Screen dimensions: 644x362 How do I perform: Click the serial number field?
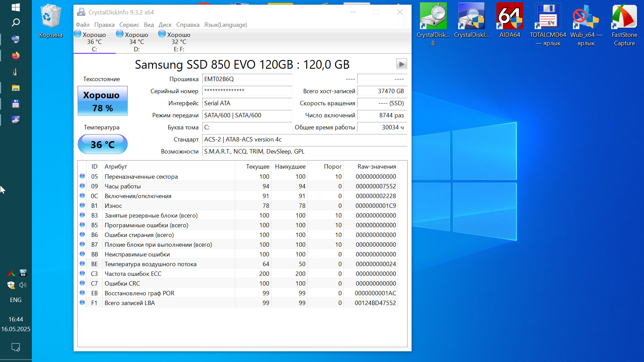tap(247, 91)
